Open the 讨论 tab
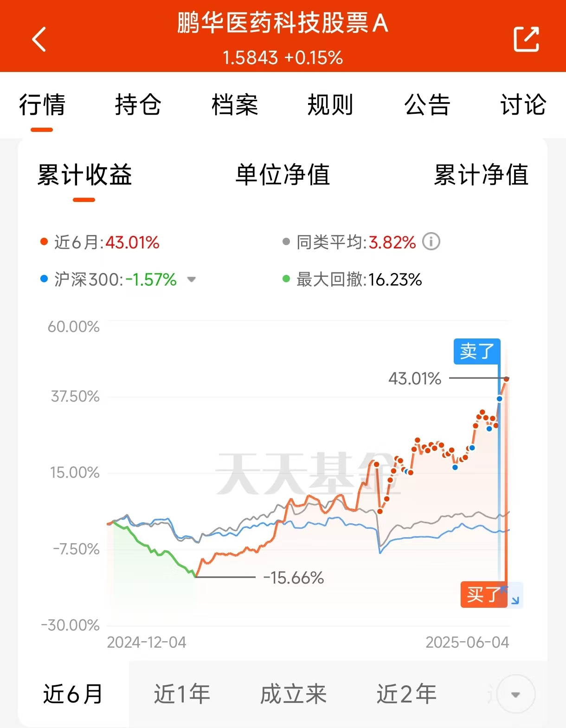 pyautogui.click(x=523, y=104)
